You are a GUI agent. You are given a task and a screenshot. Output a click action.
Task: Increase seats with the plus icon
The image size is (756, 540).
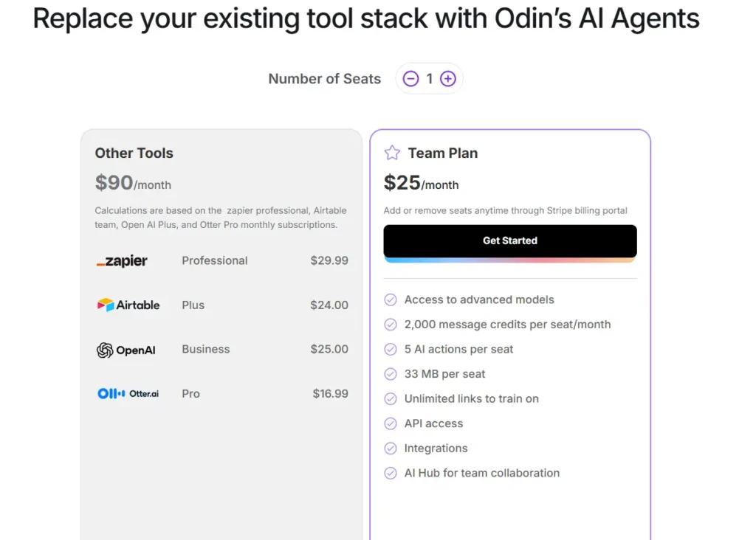[448, 78]
